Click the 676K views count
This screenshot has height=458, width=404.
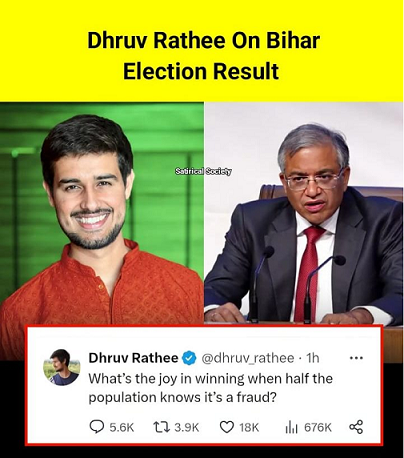click(x=318, y=427)
